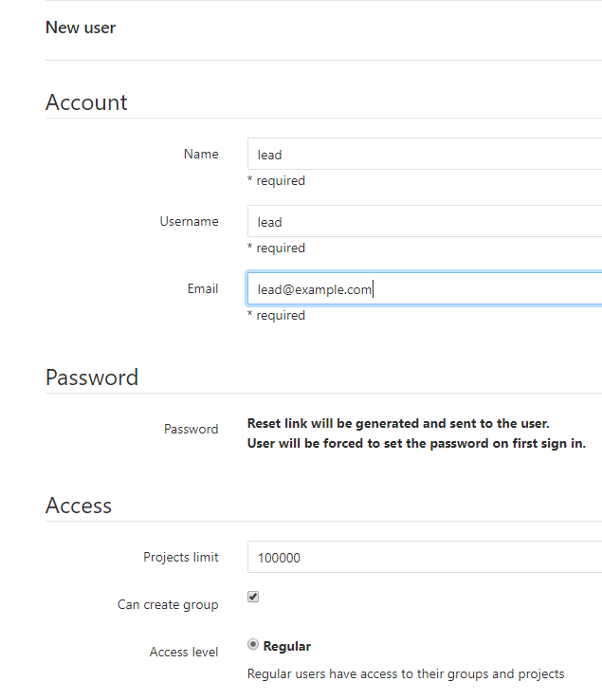Click the 'Regular' access level label
This screenshot has height=700, width=602.
(x=287, y=646)
